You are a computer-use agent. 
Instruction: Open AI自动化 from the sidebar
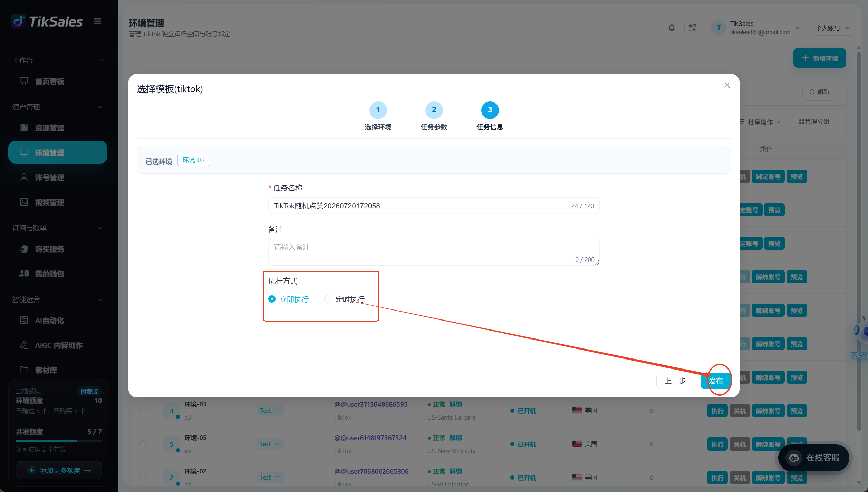49,320
